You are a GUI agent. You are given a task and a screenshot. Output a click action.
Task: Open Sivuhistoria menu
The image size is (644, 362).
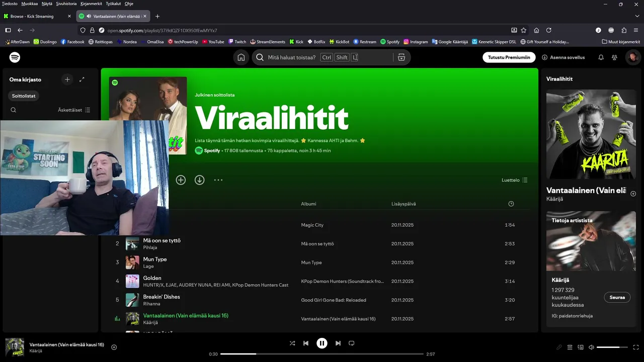click(66, 4)
